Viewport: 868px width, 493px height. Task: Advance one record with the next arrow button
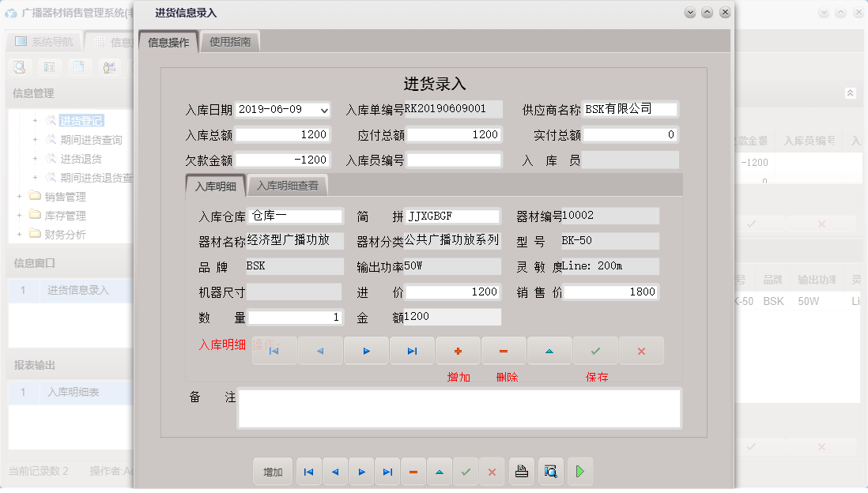tap(361, 472)
